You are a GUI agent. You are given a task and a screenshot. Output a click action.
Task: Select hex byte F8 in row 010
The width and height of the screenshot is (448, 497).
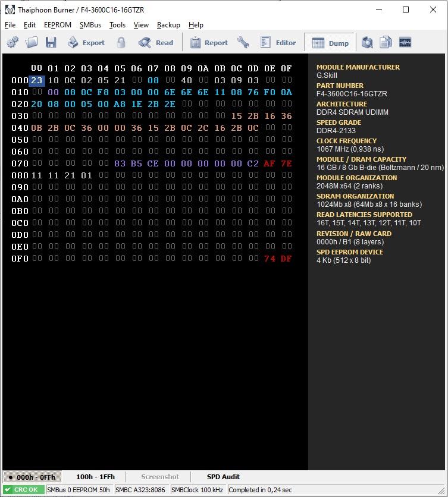tap(103, 92)
